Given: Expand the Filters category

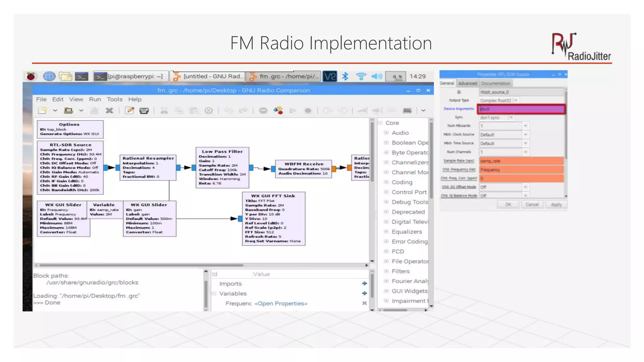Looking at the screenshot, I should pos(386,271).
